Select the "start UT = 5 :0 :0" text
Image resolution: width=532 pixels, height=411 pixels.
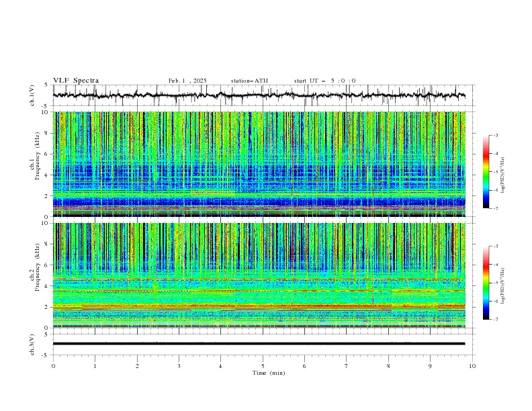coord(324,81)
